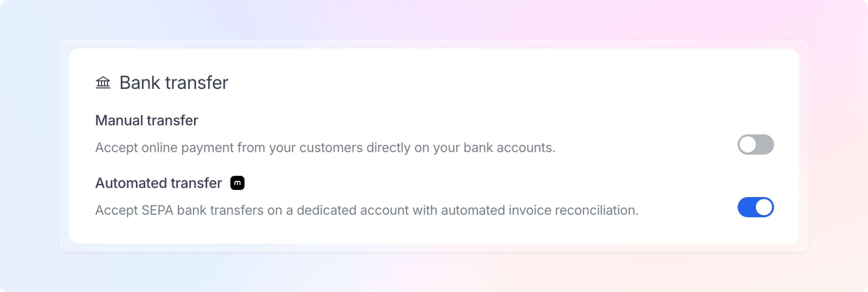
Task: Click the SEPA bank transfers description text
Action: coord(367,210)
